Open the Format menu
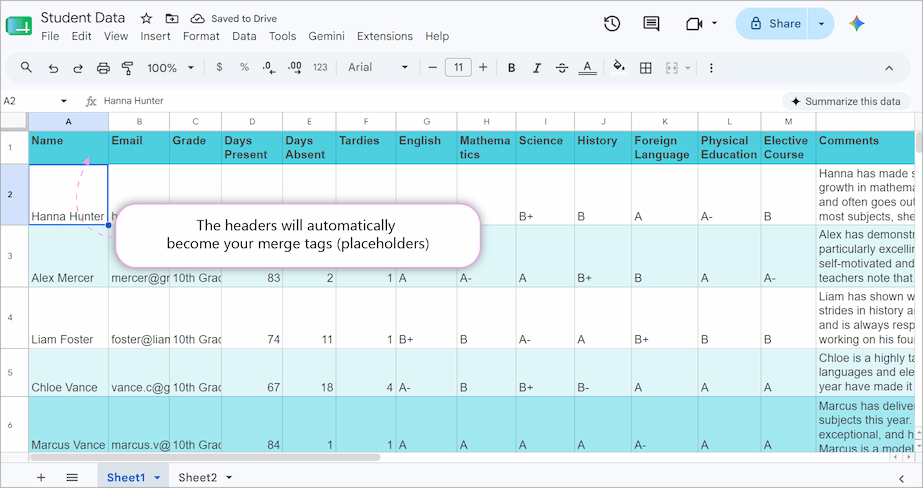The image size is (923, 488). coord(201,36)
